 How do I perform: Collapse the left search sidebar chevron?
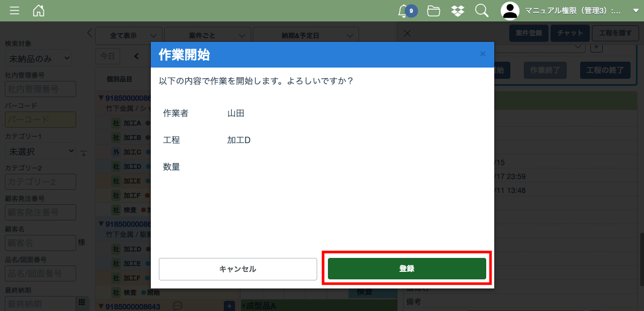[x=90, y=33]
